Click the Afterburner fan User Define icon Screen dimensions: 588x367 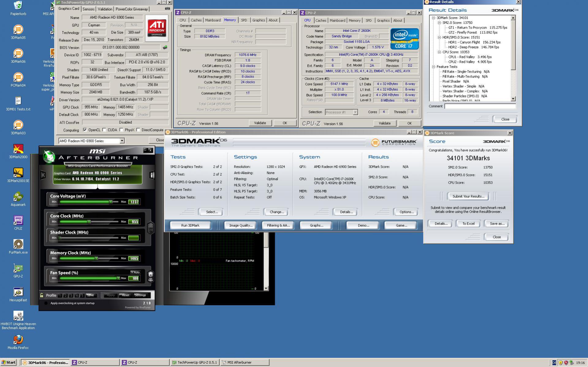click(150, 276)
